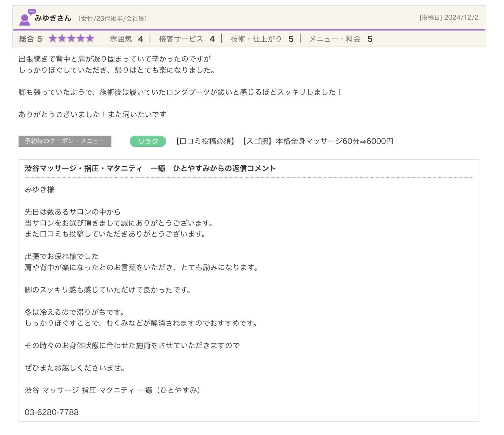
Task: Click the five-star overall rating icons
Action: pos(71,38)
